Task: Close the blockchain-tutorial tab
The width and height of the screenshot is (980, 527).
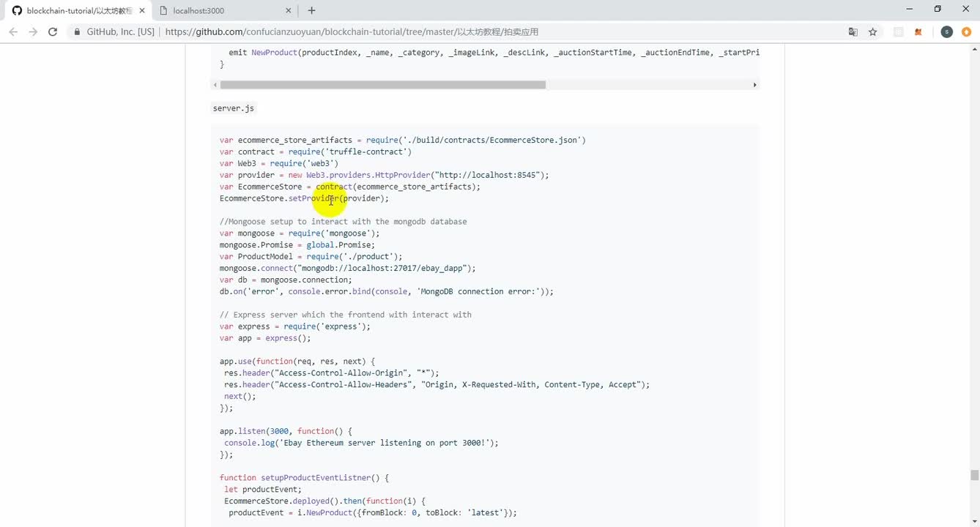Action: [x=141, y=11]
